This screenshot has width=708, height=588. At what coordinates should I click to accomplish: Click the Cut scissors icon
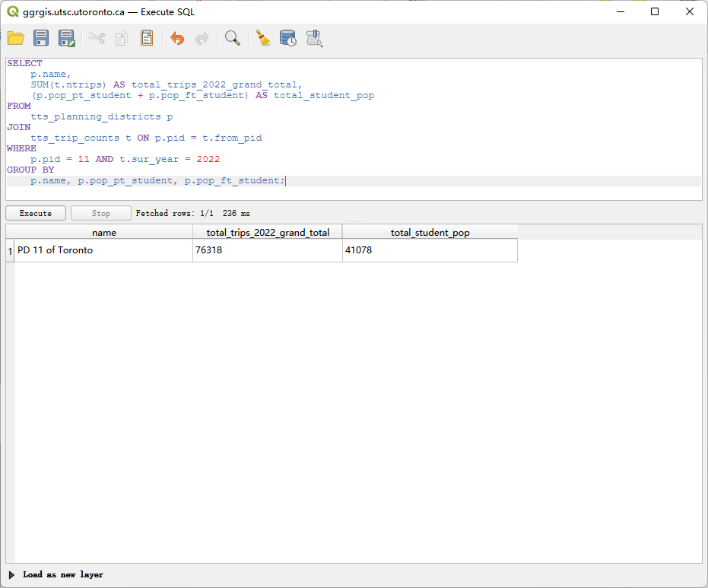[97, 38]
